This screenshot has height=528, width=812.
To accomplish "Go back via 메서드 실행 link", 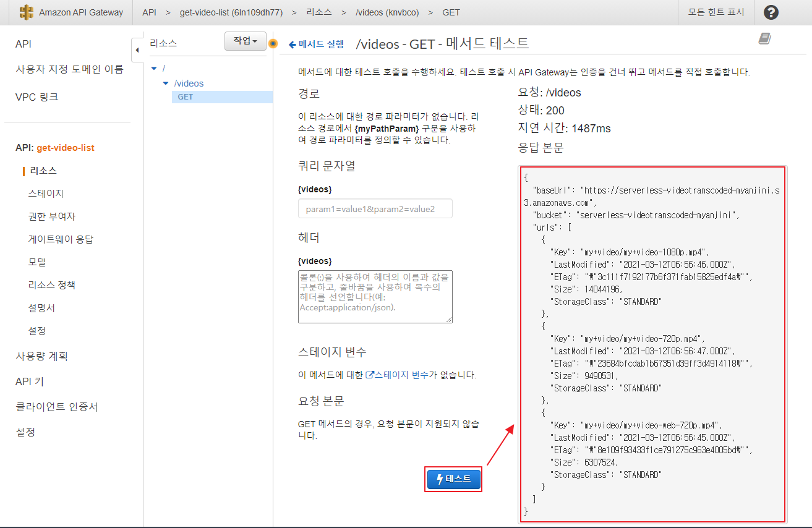I will point(321,44).
